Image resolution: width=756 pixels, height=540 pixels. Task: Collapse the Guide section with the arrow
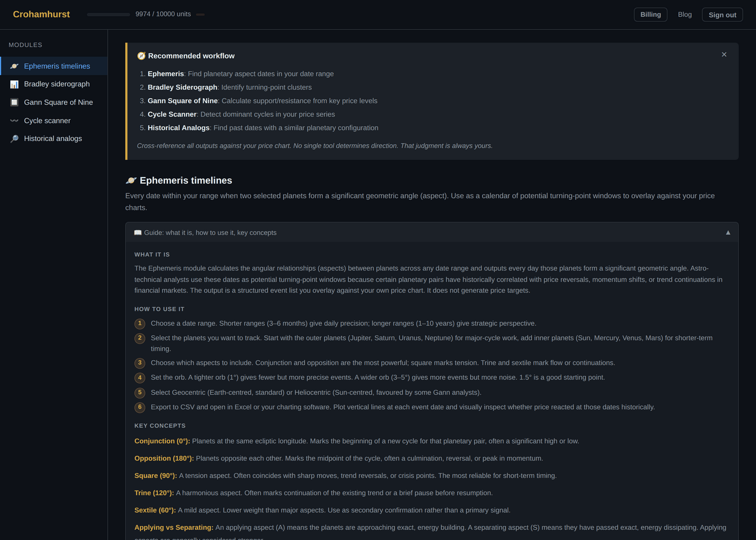tap(728, 233)
